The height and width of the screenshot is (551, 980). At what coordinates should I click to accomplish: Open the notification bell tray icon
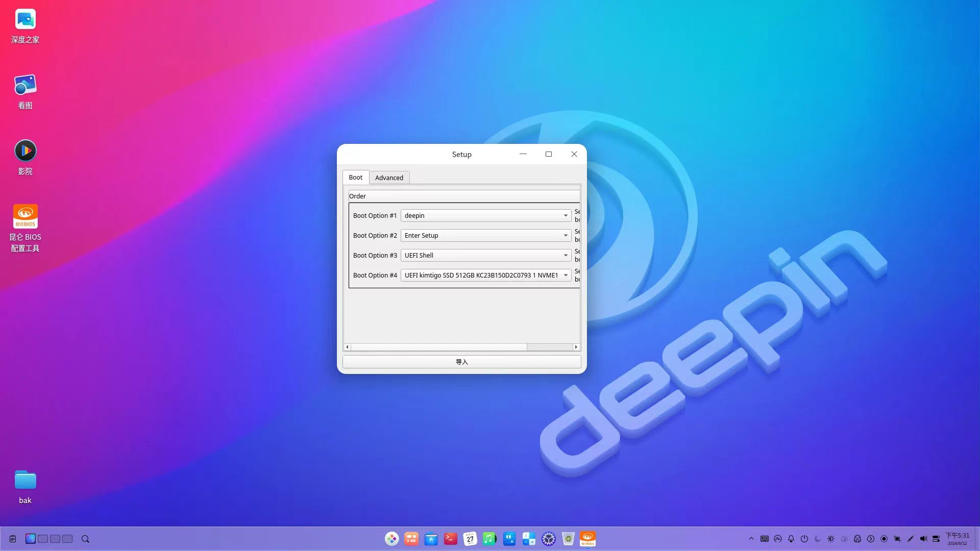point(791,539)
